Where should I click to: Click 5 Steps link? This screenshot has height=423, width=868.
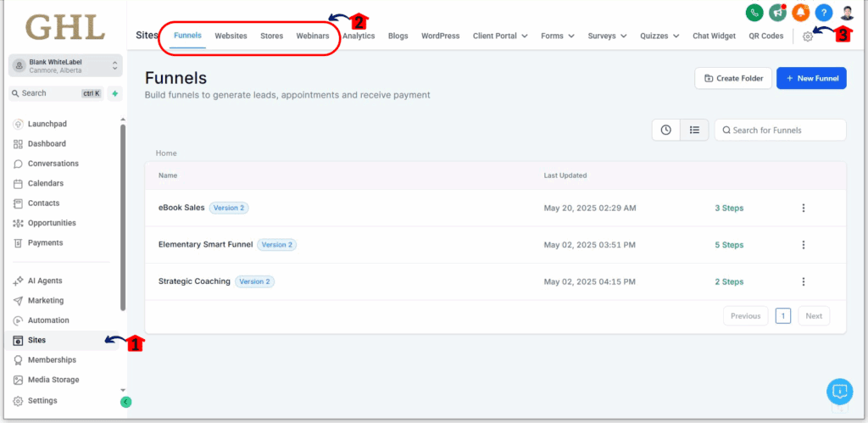(729, 245)
